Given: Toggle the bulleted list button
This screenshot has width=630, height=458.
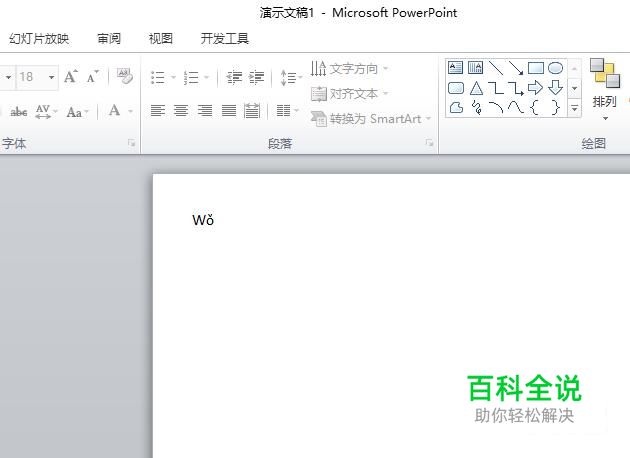Looking at the screenshot, I should point(158,77).
